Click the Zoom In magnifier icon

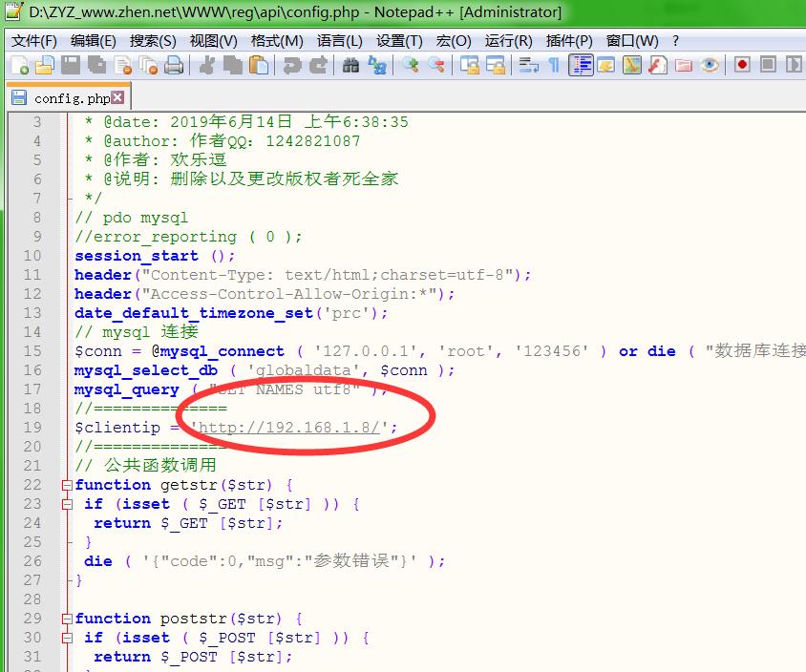(411, 65)
